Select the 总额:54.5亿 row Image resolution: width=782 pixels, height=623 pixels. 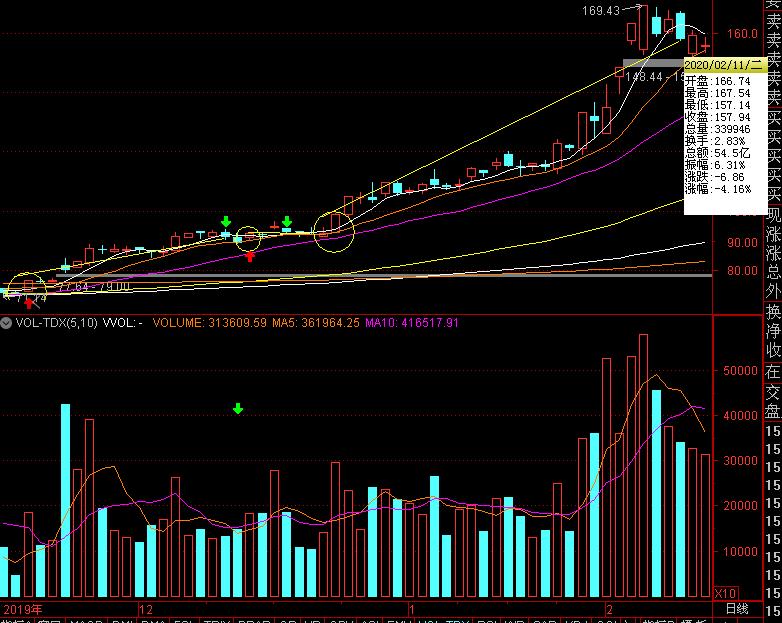pos(718,153)
